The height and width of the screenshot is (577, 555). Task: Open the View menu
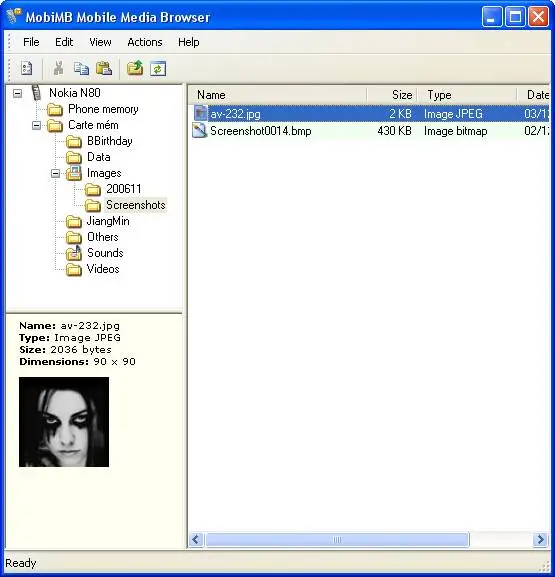100,42
